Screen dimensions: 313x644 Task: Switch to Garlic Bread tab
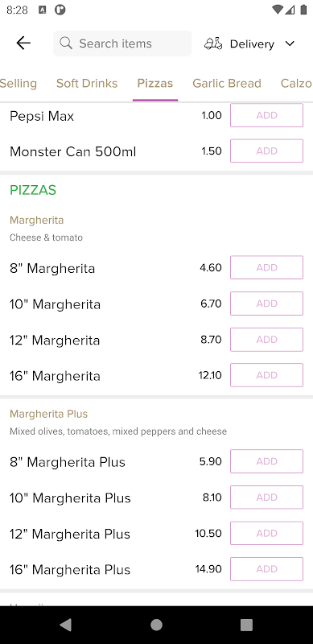pyautogui.click(x=227, y=84)
